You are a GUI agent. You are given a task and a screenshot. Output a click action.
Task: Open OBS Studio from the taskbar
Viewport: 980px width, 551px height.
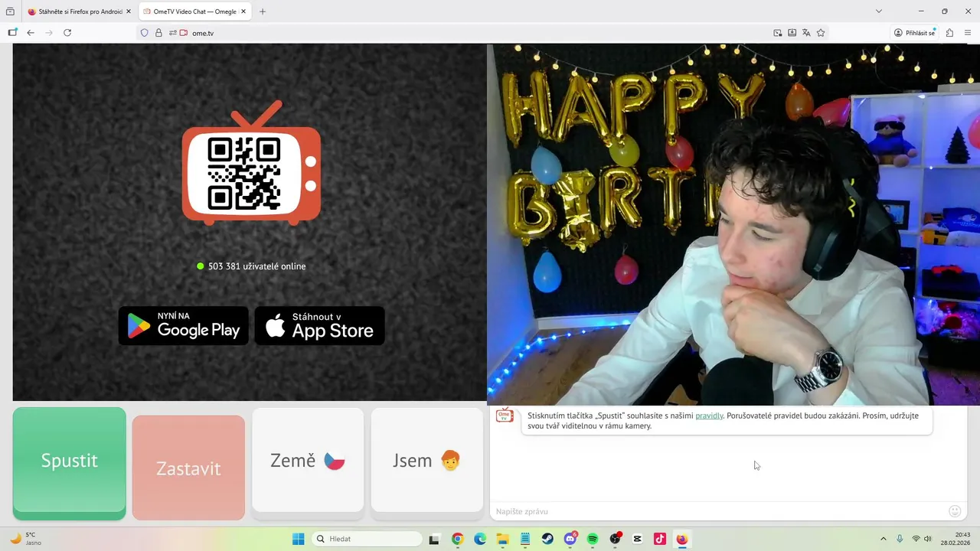615,539
